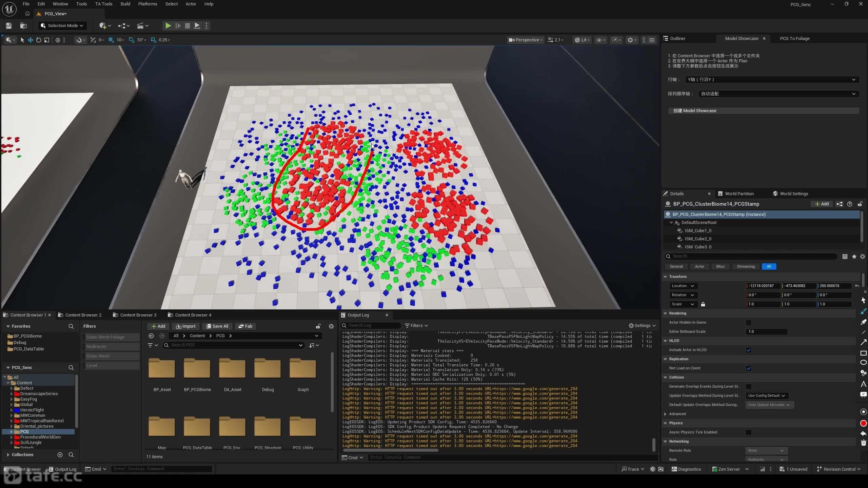Toggle Net Load on Client checkbox

coord(749,368)
